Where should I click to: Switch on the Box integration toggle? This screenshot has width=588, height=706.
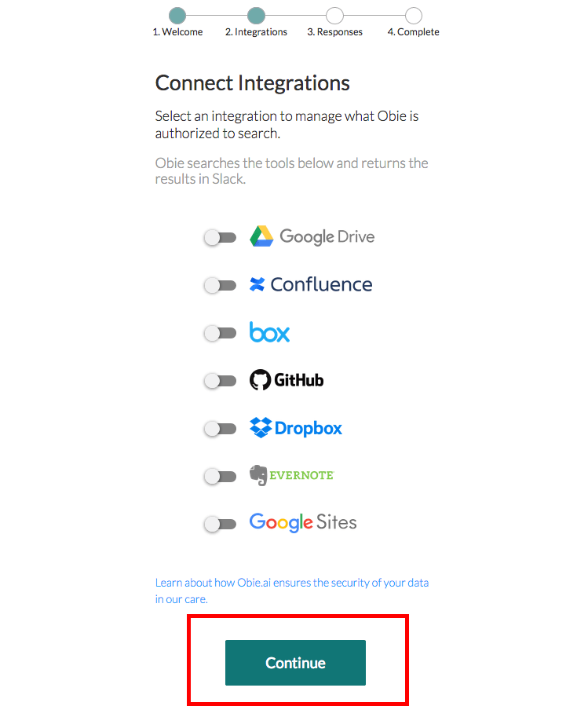220,333
